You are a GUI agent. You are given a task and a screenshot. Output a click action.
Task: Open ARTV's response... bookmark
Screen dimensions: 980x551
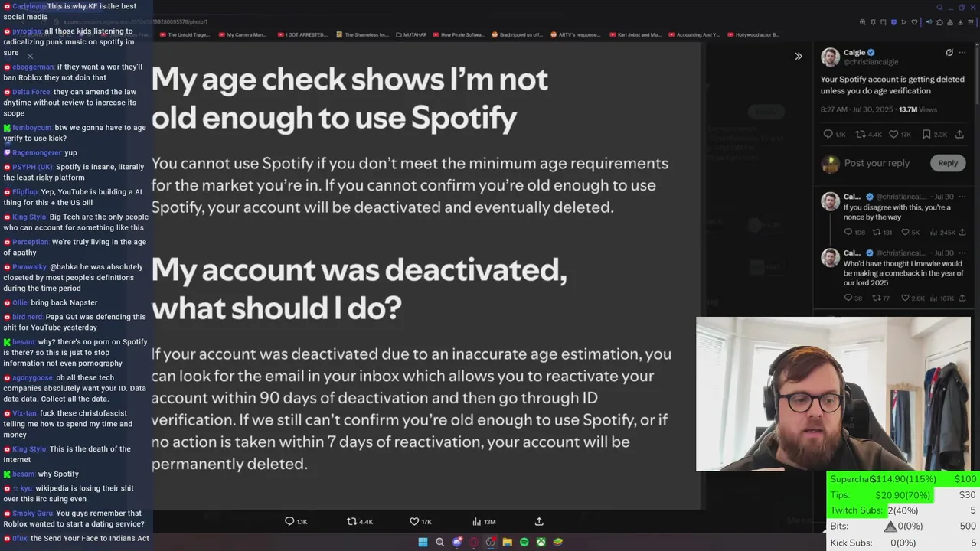click(x=574, y=34)
